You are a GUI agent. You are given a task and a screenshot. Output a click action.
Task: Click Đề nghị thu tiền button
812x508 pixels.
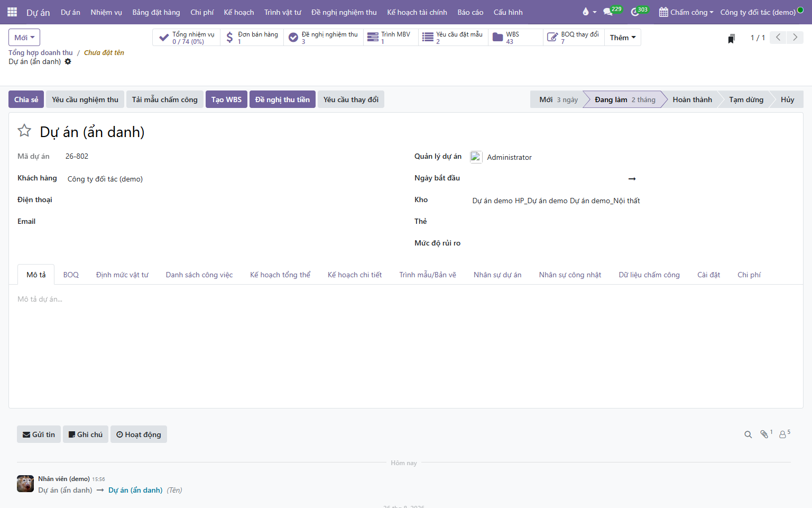tap(282, 99)
